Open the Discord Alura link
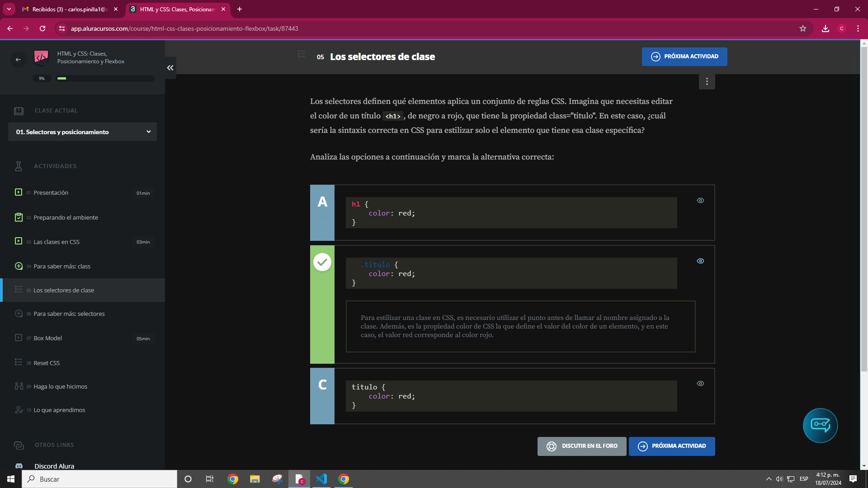This screenshot has height=488, width=868. [x=54, y=466]
